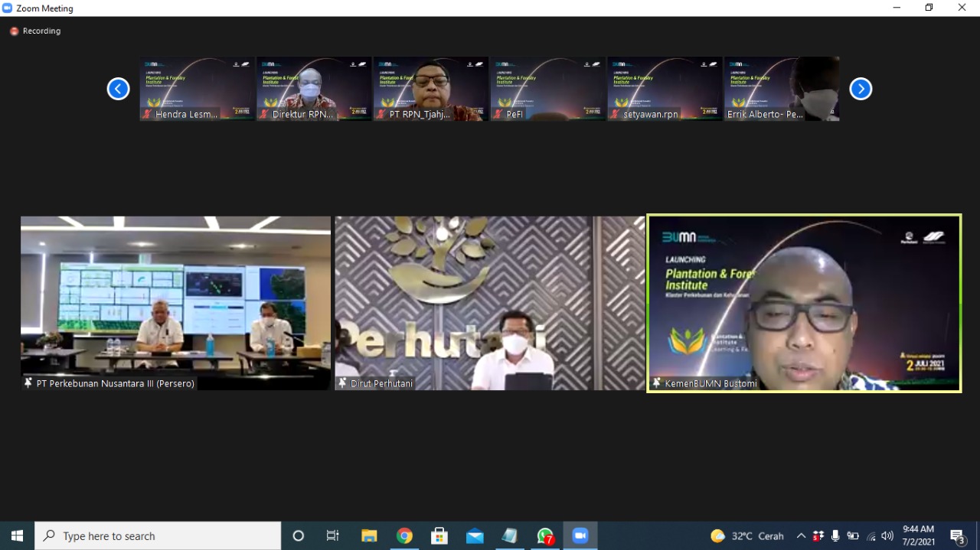980x550 pixels.
Task: Click the red Recording indicator icon
Action: pyautogui.click(x=14, y=31)
